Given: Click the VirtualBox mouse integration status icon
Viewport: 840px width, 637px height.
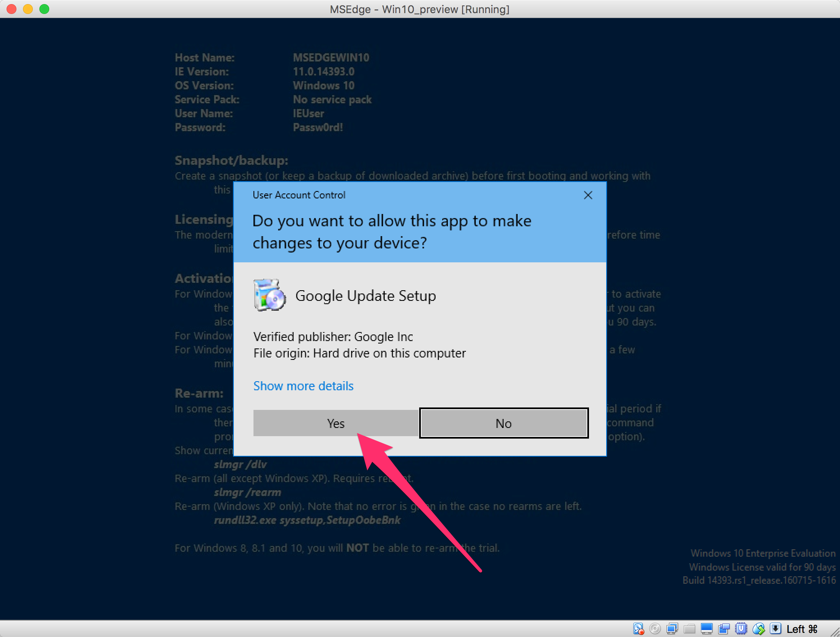Looking at the screenshot, I should 759,628.
